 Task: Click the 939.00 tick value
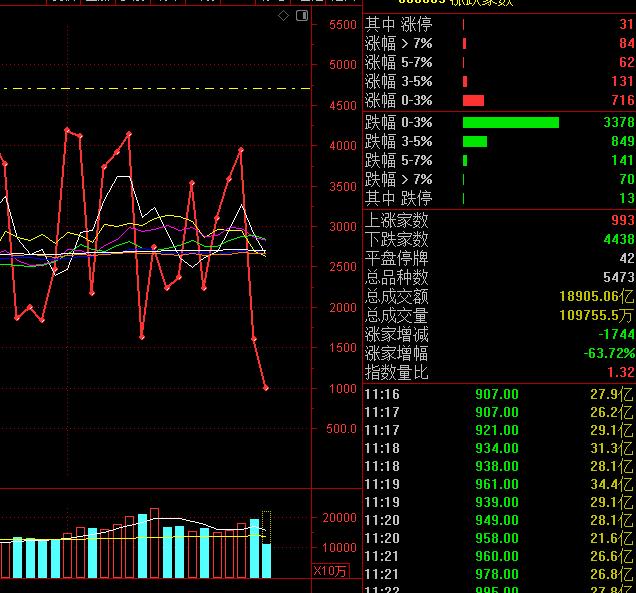point(497,502)
